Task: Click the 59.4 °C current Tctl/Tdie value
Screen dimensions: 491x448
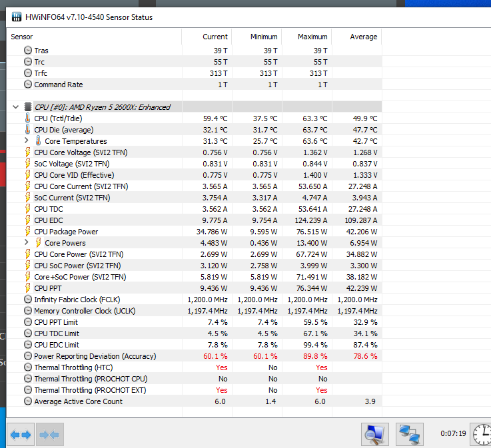Action: pos(215,118)
